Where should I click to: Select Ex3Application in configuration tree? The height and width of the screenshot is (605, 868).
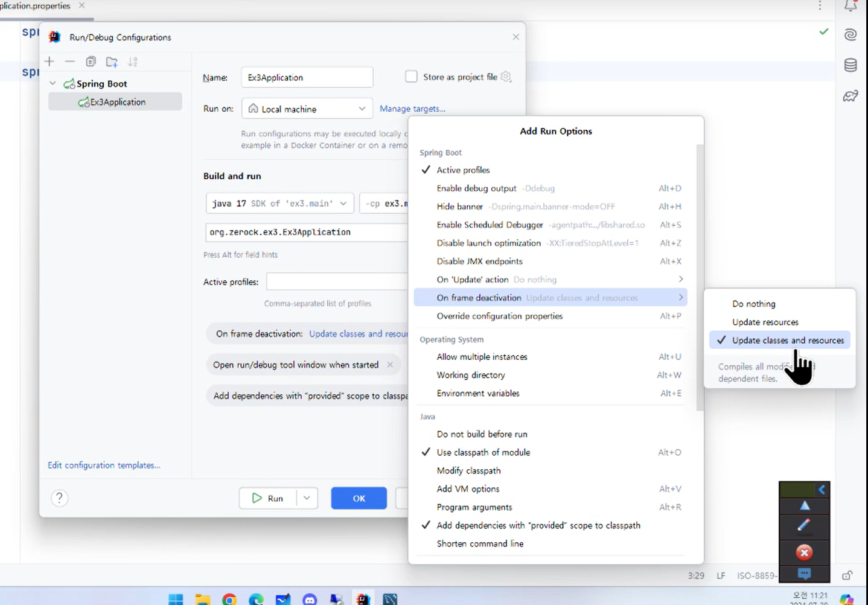tap(115, 102)
